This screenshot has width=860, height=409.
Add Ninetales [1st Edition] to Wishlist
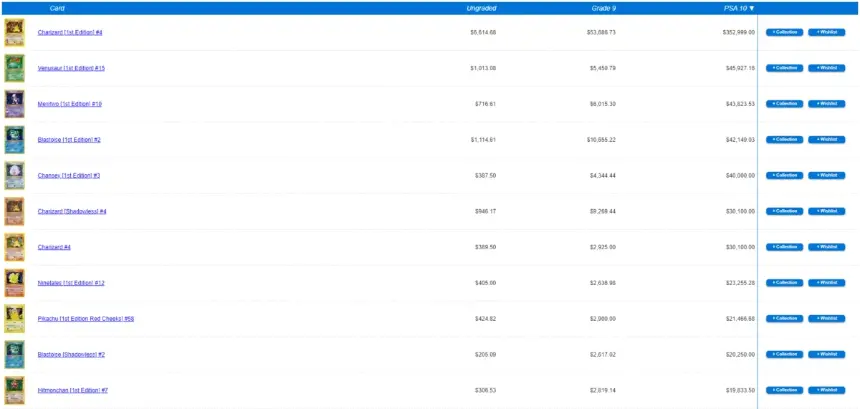pyautogui.click(x=827, y=283)
